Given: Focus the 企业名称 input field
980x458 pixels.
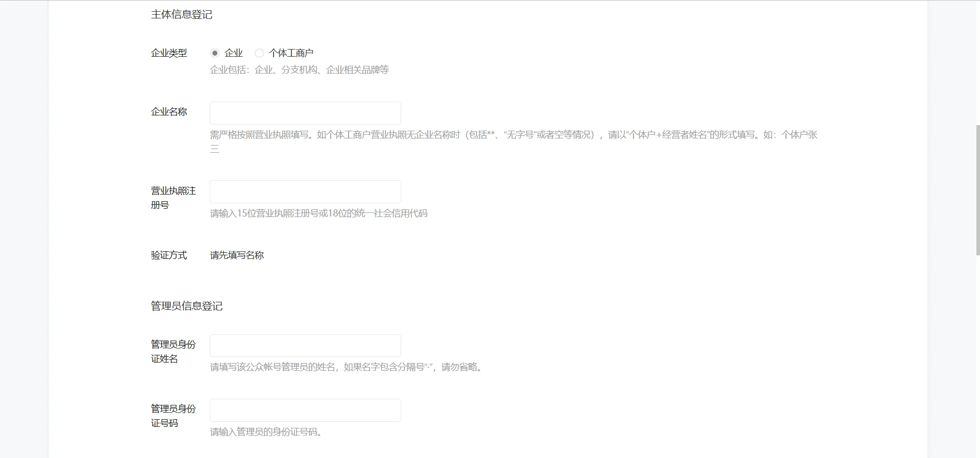Looking at the screenshot, I should pyautogui.click(x=305, y=113).
